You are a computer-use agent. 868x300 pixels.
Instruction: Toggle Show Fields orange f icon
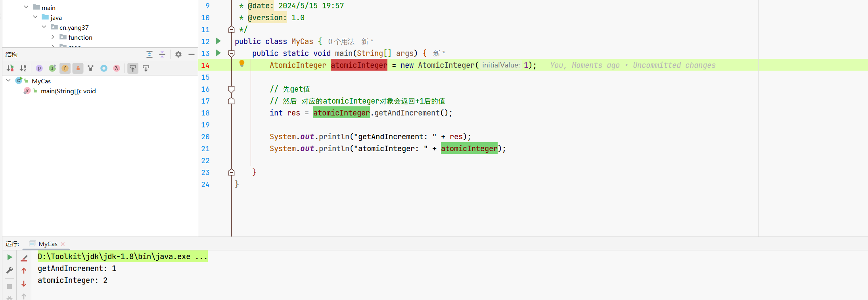[x=65, y=68]
